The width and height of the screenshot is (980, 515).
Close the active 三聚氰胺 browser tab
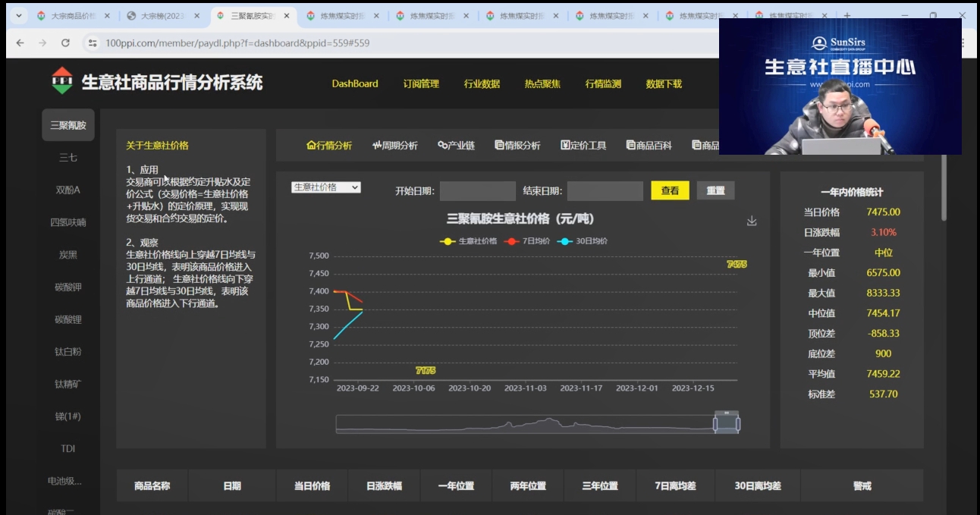286,16
